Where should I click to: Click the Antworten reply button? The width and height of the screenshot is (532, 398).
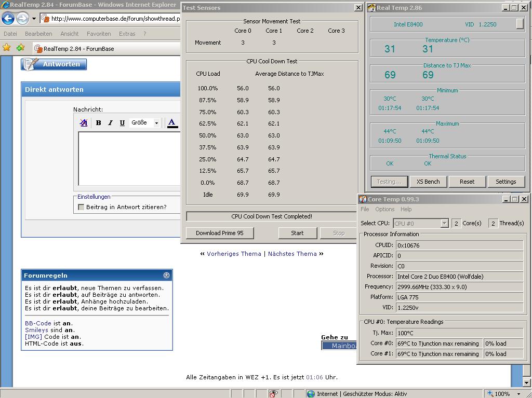click(54, 64)
